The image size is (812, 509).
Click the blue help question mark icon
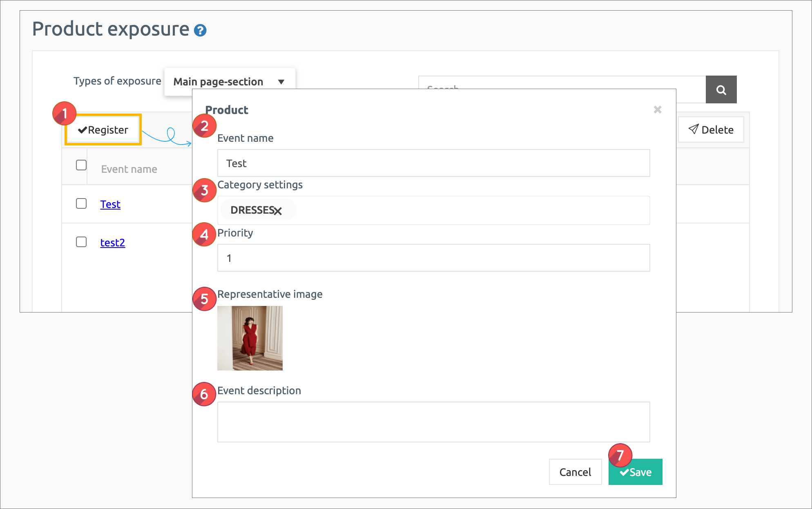200,30
